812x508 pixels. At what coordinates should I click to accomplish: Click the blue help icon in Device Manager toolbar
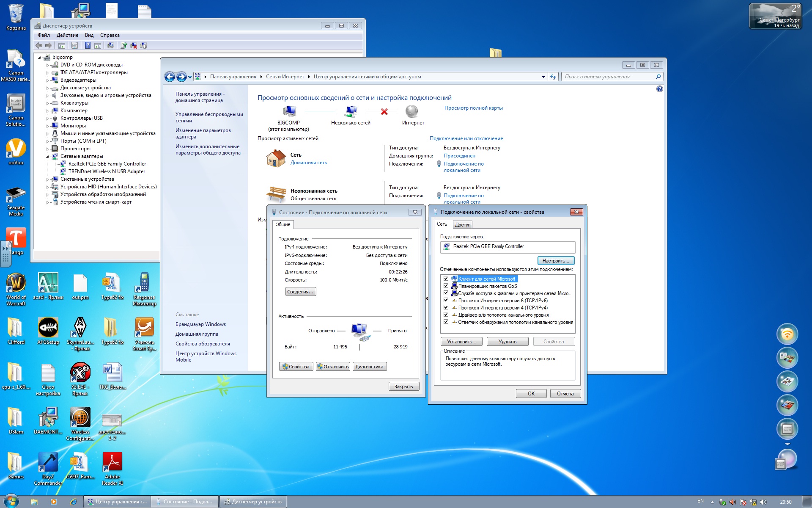(88, 45)
